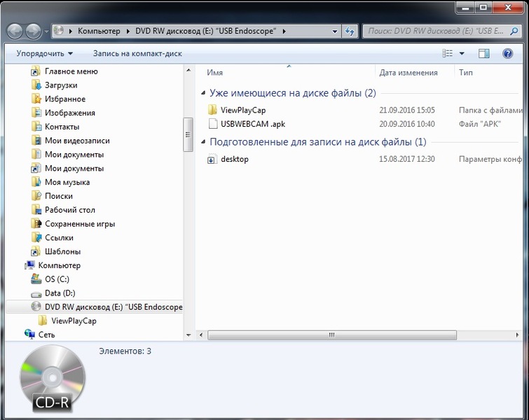Click the change view icon in toolbar

(x=448, y=53)
